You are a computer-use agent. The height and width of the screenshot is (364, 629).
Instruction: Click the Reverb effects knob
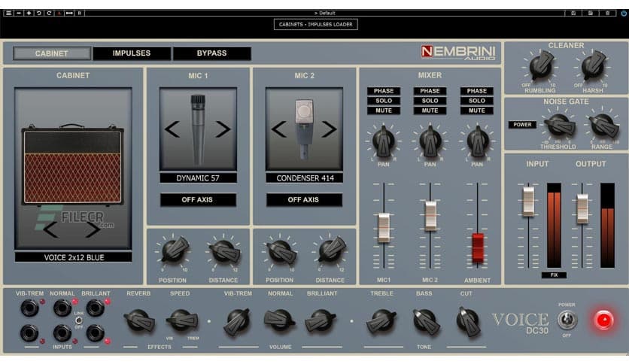(x=138, y=320)
